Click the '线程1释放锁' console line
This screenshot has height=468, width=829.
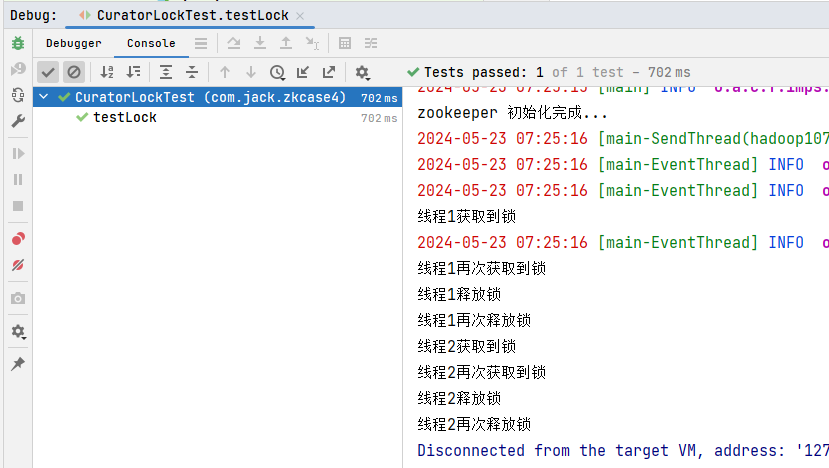tap(459, 294)
